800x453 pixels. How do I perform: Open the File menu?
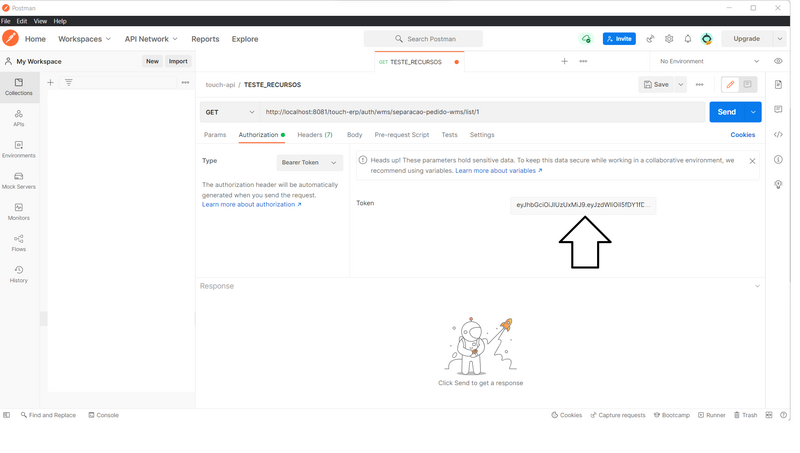point(6,21)
